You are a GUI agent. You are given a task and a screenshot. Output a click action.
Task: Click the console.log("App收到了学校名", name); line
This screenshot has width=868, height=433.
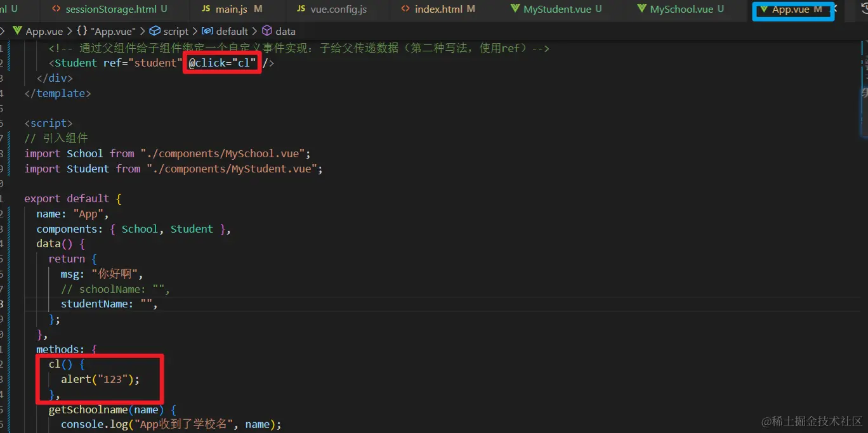click(171, 424)
